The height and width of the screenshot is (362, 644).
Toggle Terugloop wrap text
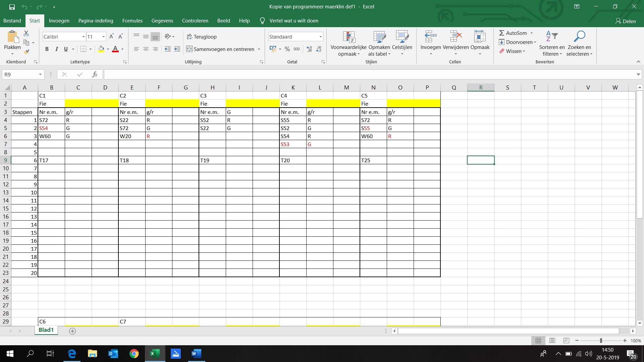tap(202, 37)
